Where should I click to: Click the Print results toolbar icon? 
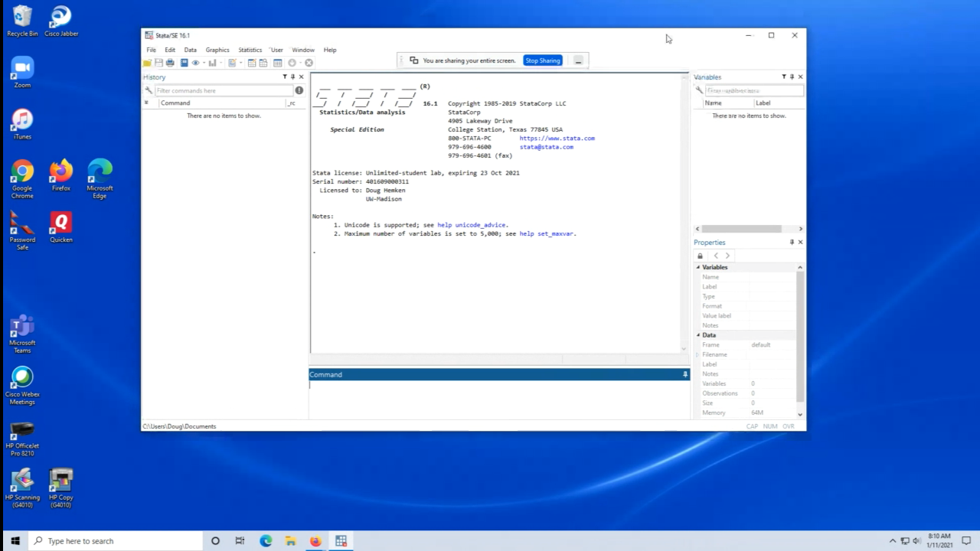pos(170,63)
